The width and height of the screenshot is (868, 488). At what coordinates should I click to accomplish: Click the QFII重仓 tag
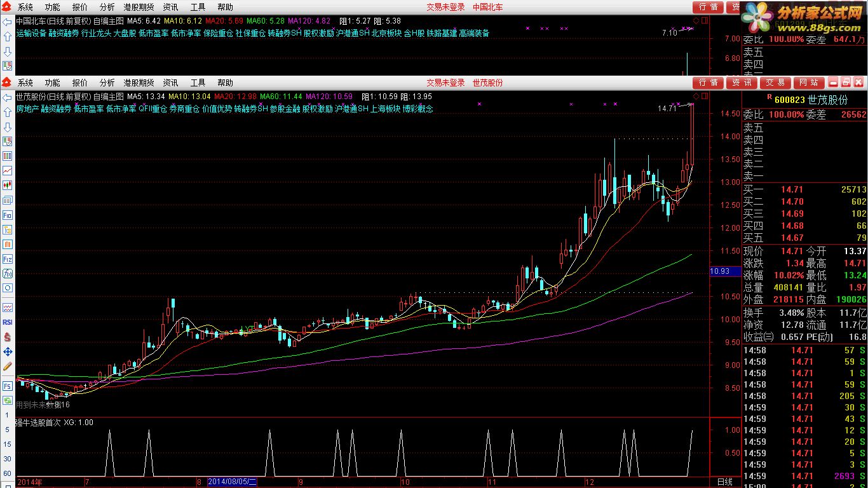click(x=153, y=109)
